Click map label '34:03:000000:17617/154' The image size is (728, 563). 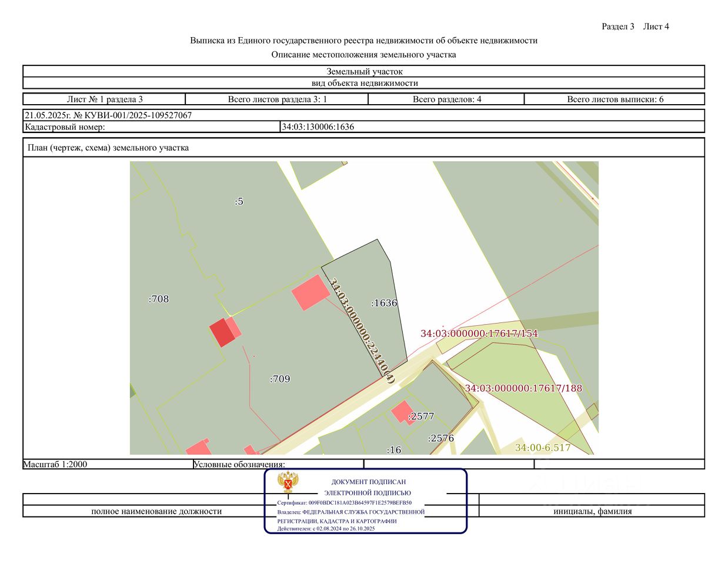point(479,334)
